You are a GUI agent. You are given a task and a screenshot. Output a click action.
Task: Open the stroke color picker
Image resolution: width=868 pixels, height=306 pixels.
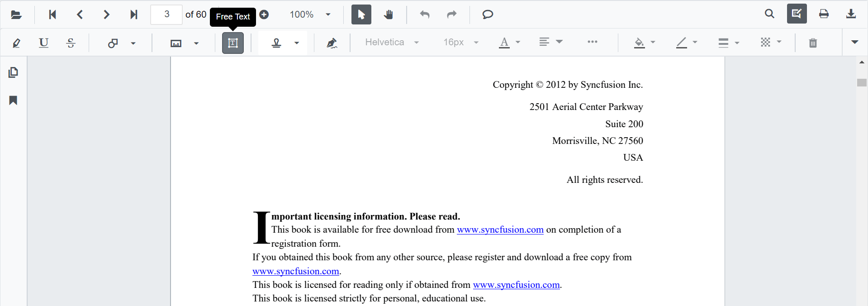pyautogui.click(x=687, y=43)
